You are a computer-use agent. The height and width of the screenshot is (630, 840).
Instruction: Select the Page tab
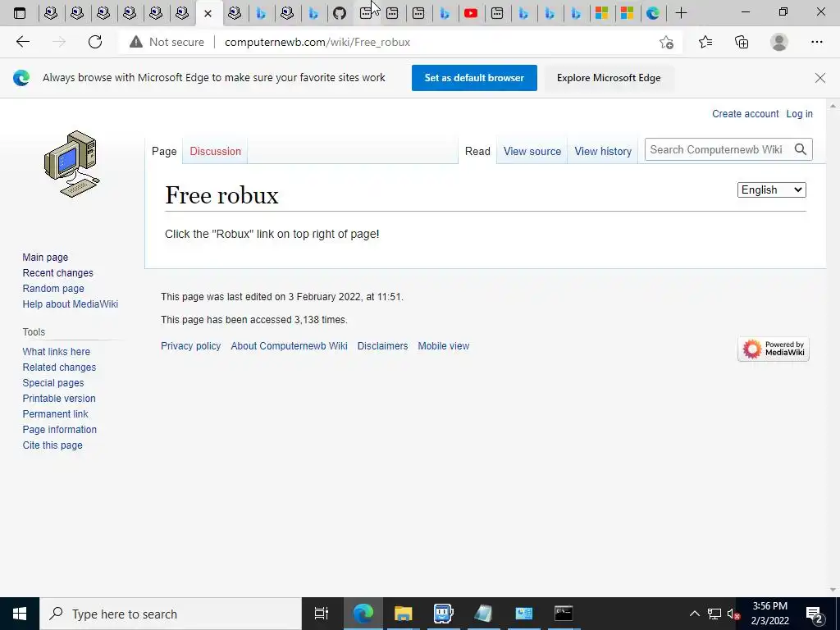click(x=164, y=151)
